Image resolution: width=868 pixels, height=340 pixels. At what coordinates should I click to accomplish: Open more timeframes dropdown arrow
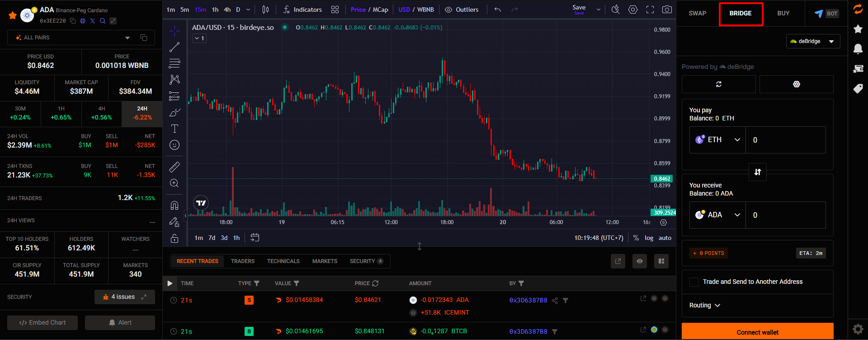(x=248, y=10)
